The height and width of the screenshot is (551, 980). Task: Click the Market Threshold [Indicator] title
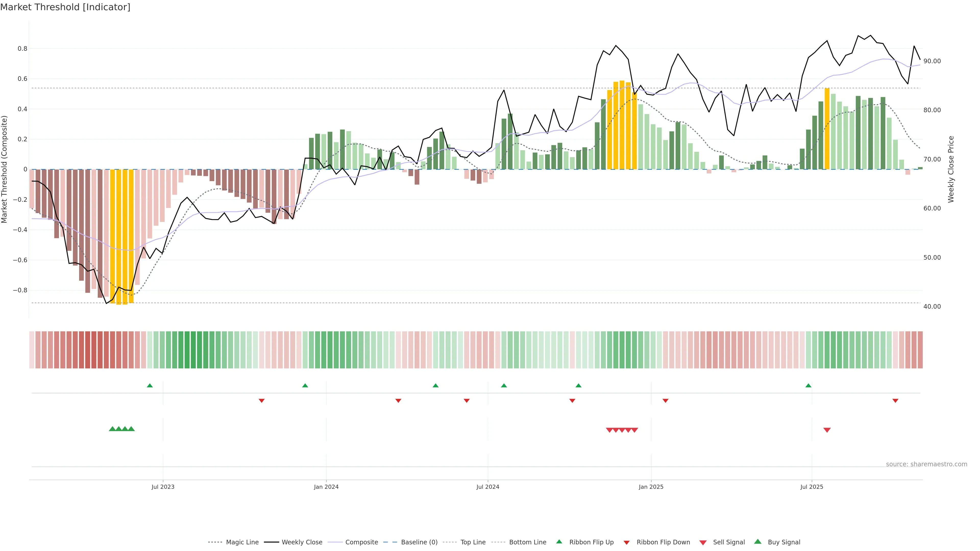click(x=65, y=7)
